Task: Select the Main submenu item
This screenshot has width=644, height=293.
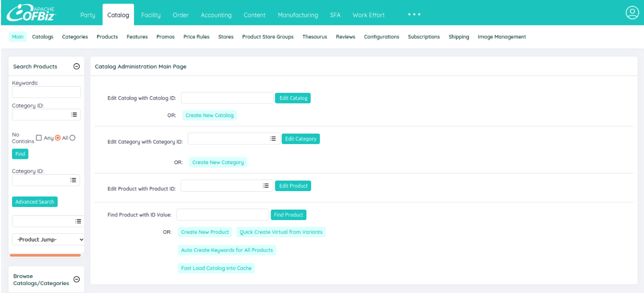Action: coord(18,37)
